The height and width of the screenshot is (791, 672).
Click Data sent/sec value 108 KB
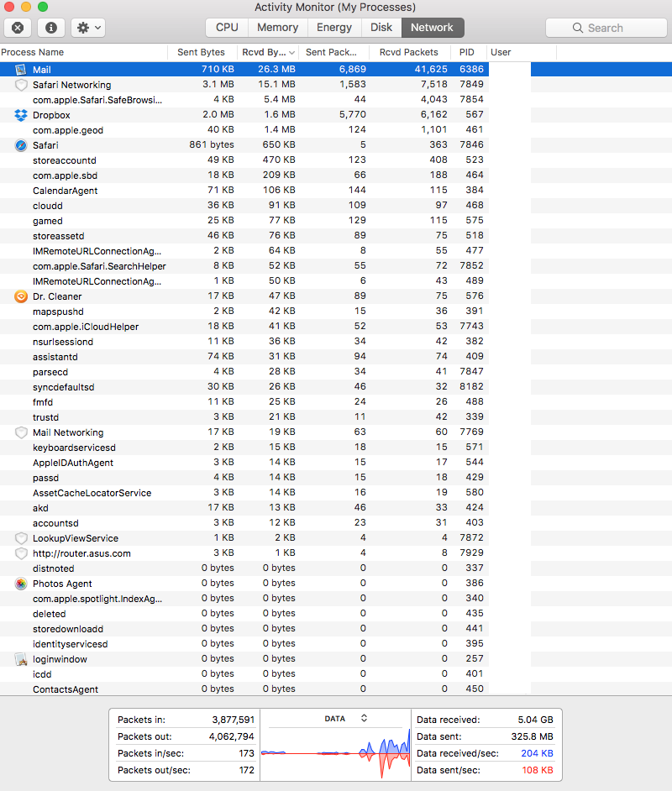(537, 770)
